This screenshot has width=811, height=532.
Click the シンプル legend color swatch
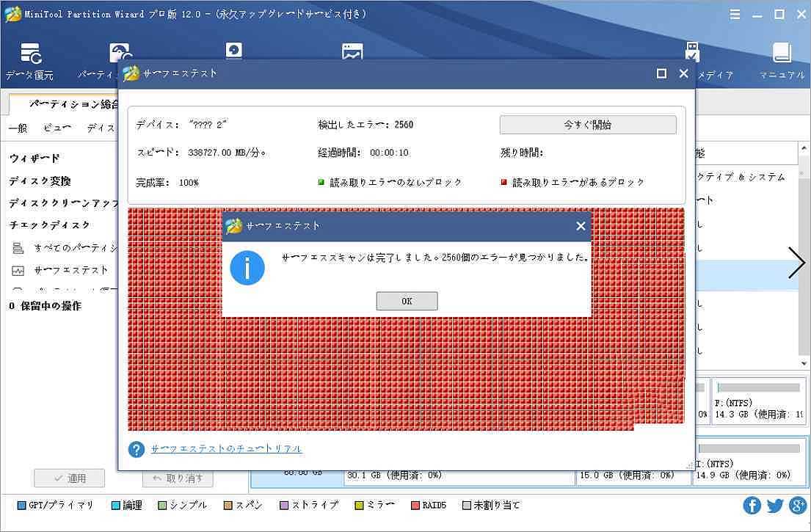162,506
